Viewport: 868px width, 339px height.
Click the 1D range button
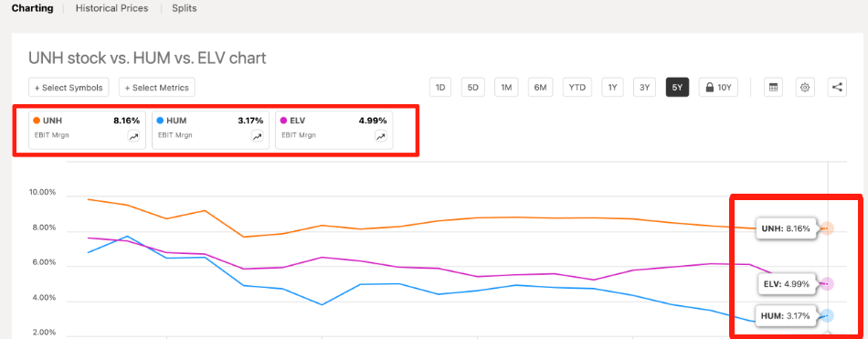click(x=440, y=88)
